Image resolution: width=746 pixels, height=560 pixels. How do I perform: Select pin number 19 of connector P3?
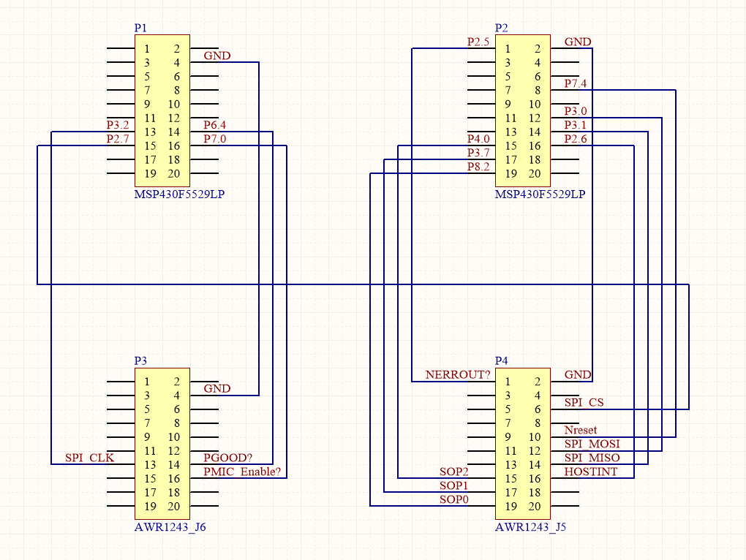pos(151,507)
